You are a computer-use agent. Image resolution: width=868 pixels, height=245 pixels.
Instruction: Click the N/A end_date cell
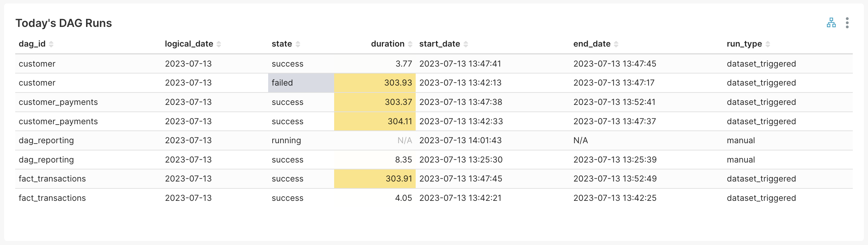581,140
